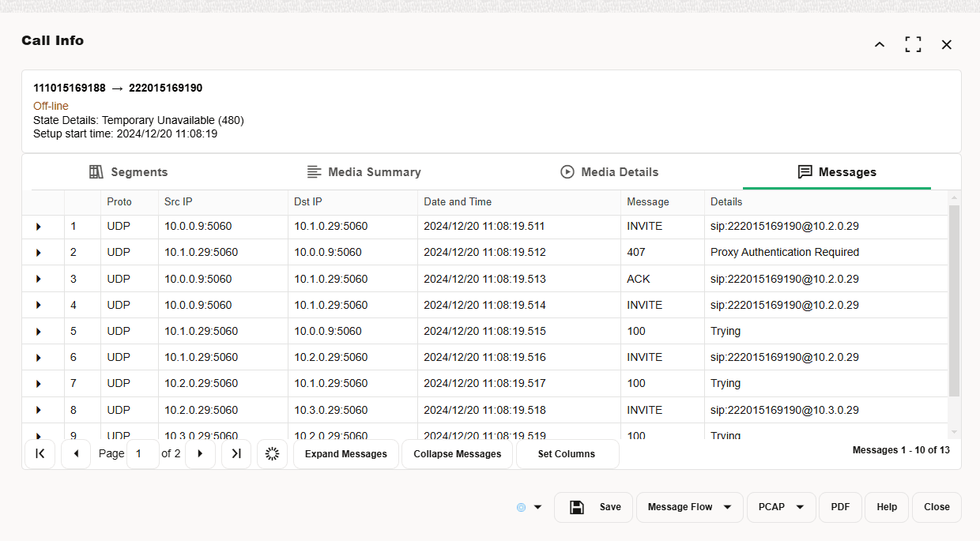Advance to next page with right arrow
980x541 pixels.
(x=200, y=453)
